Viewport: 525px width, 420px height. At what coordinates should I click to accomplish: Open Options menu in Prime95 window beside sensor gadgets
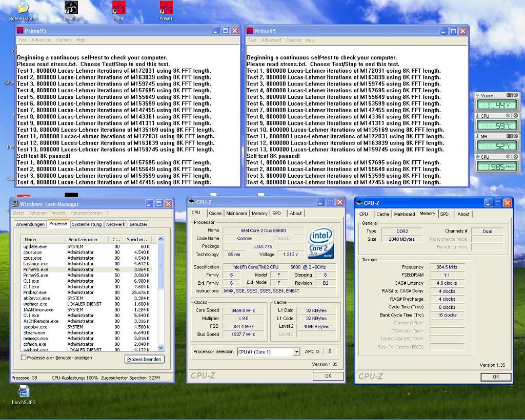tap(294, 40)
